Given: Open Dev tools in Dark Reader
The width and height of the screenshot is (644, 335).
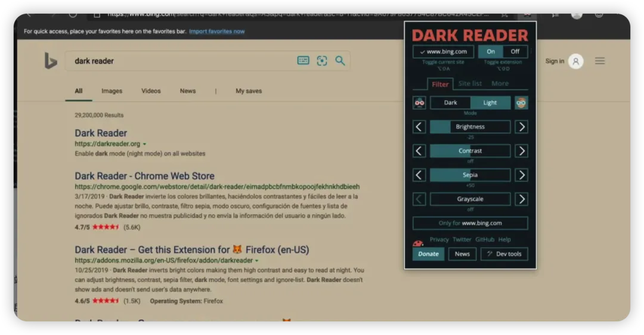Looking at the screenshot, I should (x=504, y=254).
